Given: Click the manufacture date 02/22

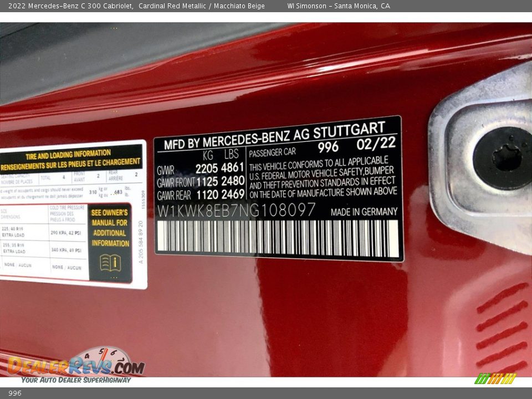Looking at the screenshot, I should (x=376, y=144).
